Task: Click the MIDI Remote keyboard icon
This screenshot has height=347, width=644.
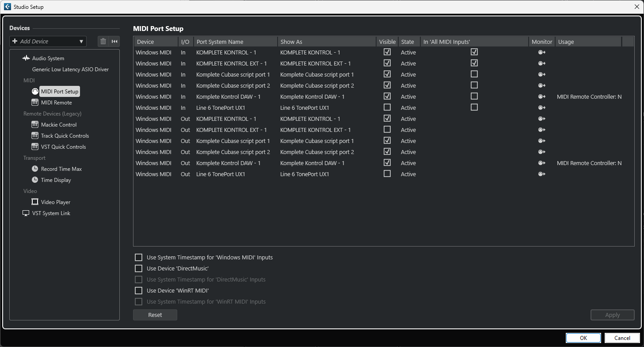Action: coord(35,103)
